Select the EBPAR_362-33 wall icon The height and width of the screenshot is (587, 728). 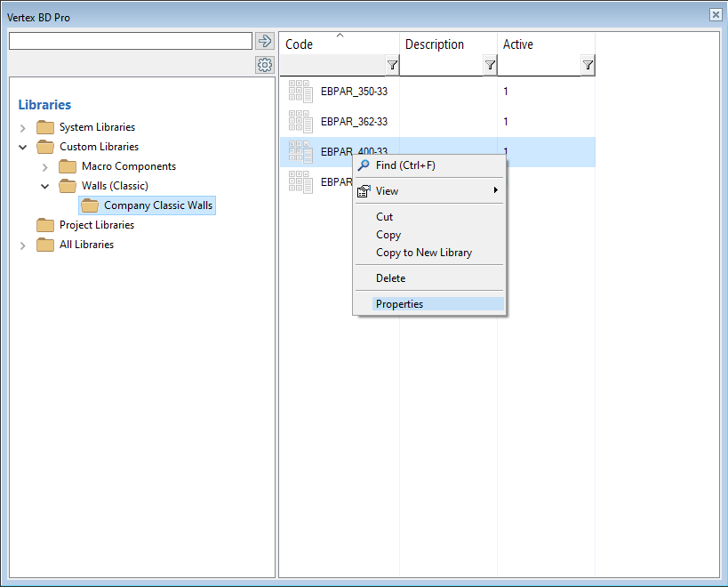coord(300,122)
